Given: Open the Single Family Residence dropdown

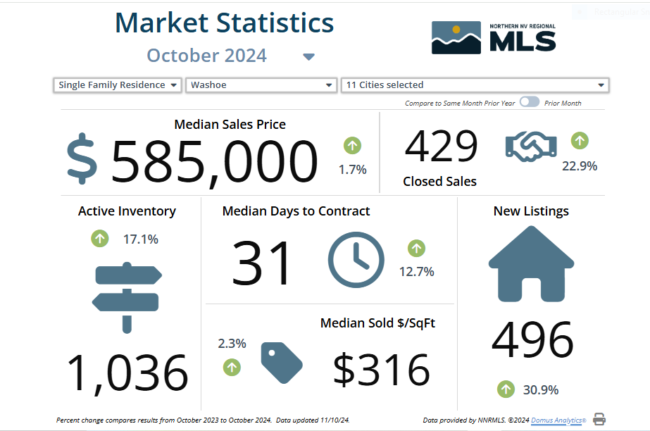Looking at the screenshot, I should (117, 85).
